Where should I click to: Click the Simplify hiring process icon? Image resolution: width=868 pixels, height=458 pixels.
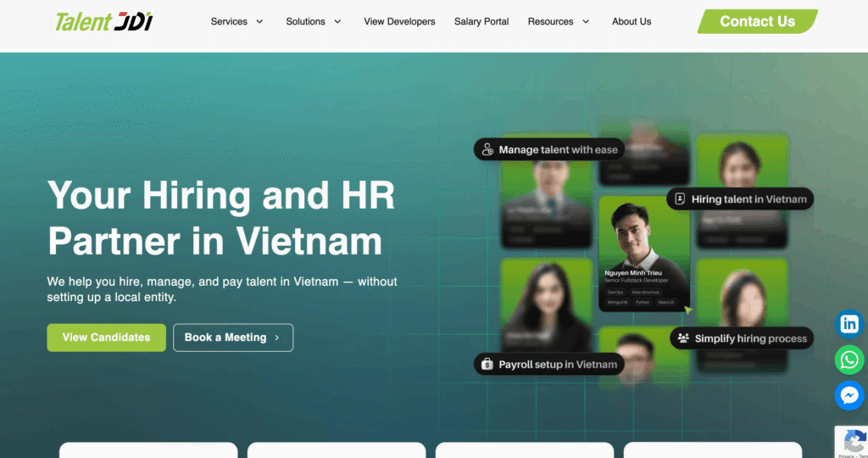[683, 338]
